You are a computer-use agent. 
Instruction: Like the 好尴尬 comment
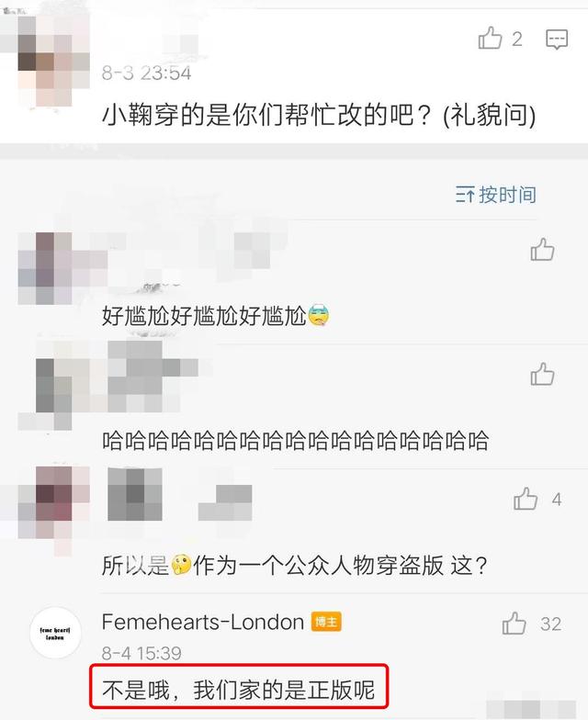click(x=542, y=250)
